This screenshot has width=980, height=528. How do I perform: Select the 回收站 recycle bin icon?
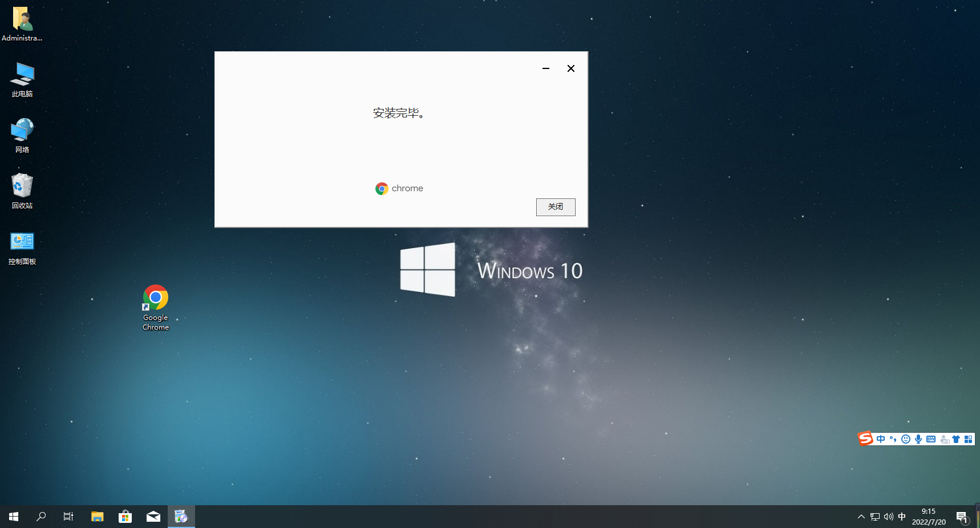tap(22, 192)
